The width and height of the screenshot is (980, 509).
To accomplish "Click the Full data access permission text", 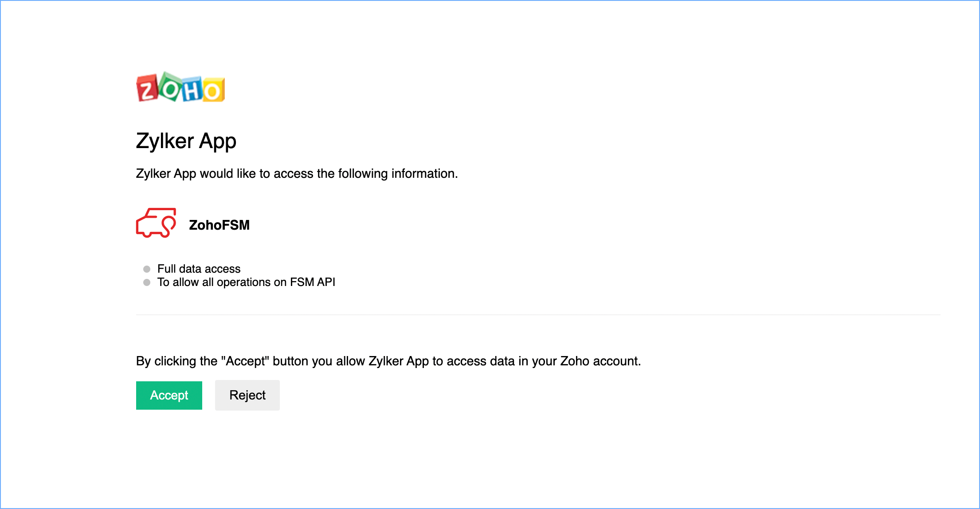I will (x=199, y=269).
